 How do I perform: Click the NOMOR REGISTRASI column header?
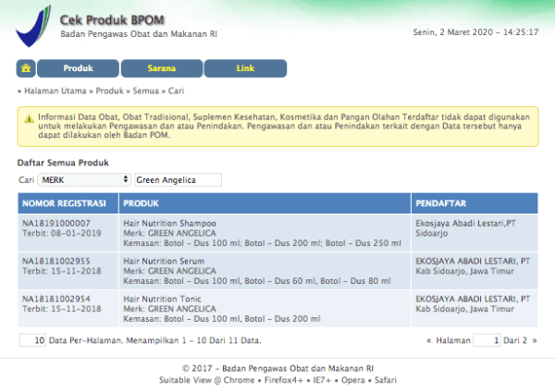68,203
